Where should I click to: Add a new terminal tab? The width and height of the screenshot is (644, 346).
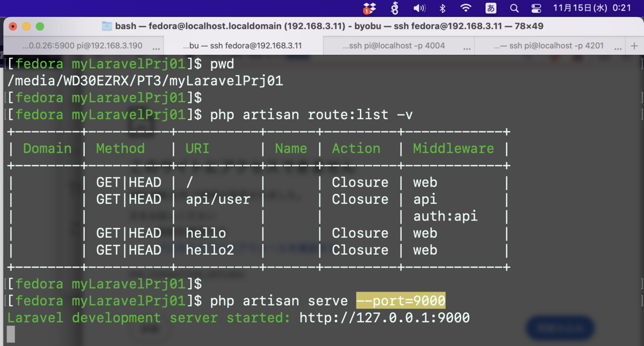point(634,46)
